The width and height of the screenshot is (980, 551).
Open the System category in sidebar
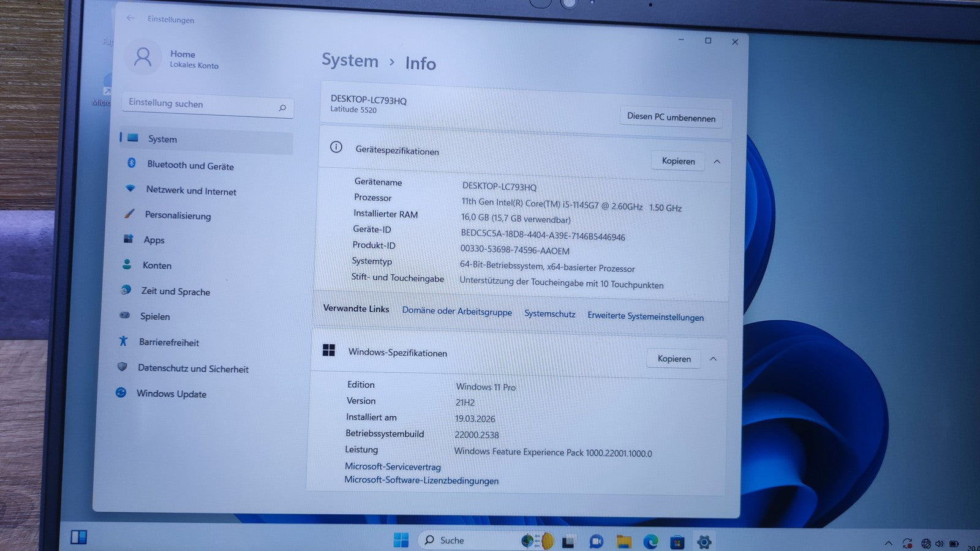point(206,140)
